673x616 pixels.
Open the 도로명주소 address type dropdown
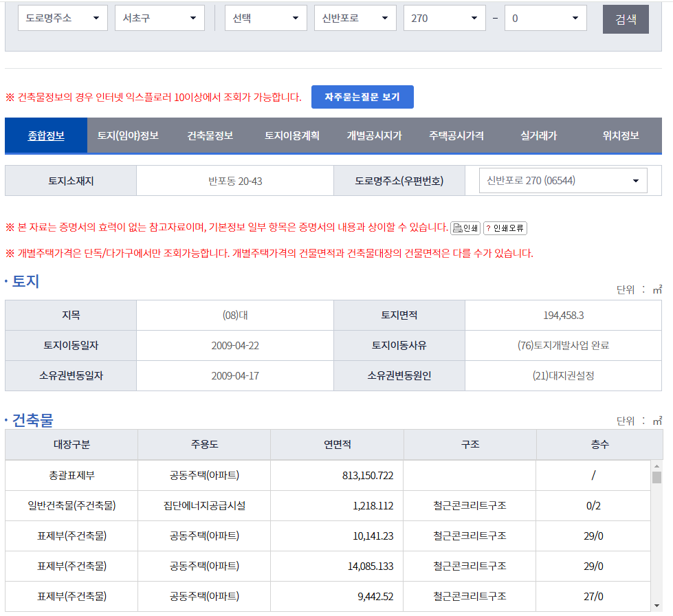(63, 18)
